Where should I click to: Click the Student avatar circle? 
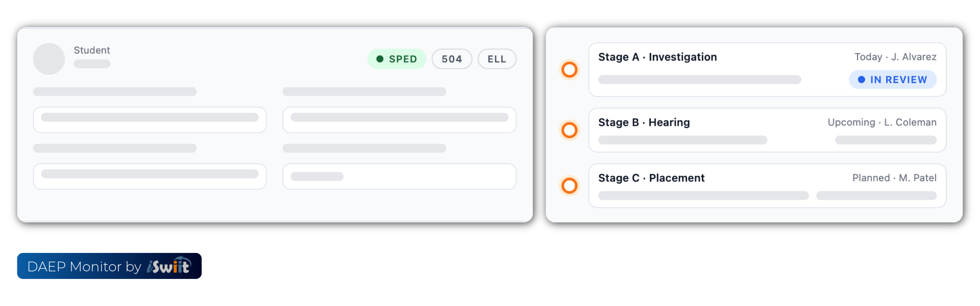[49, 59]
